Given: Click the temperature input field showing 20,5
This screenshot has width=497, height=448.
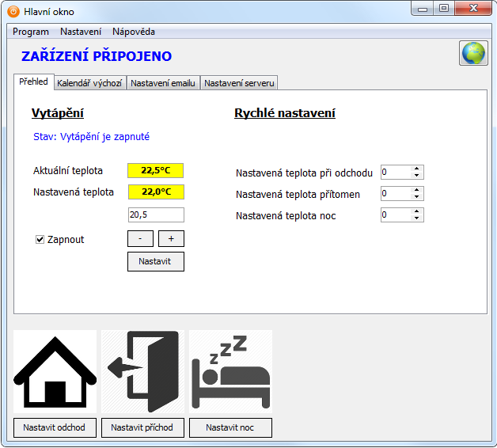Looking at the screenshot, I should point(156,215).
